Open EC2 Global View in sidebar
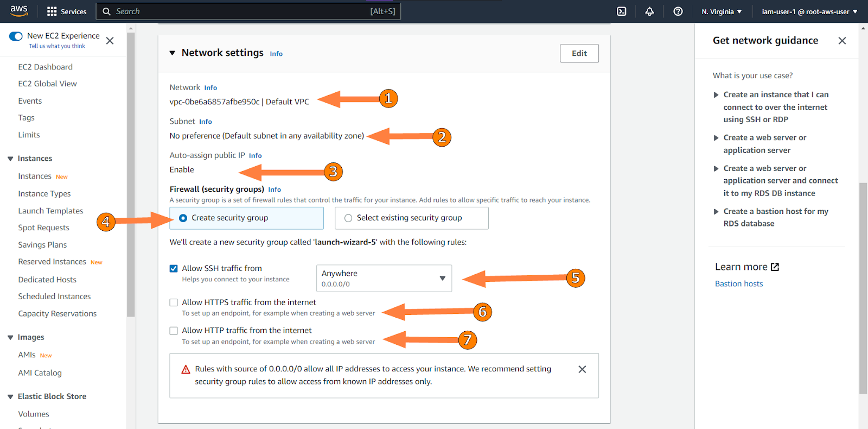Viewport: 868px width, 429px height. (48, 84)
